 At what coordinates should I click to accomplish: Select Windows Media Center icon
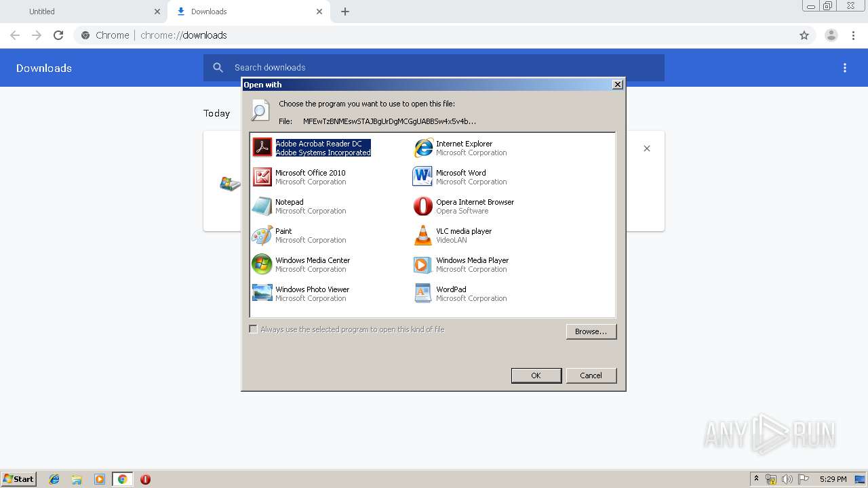tap(262, 264)
